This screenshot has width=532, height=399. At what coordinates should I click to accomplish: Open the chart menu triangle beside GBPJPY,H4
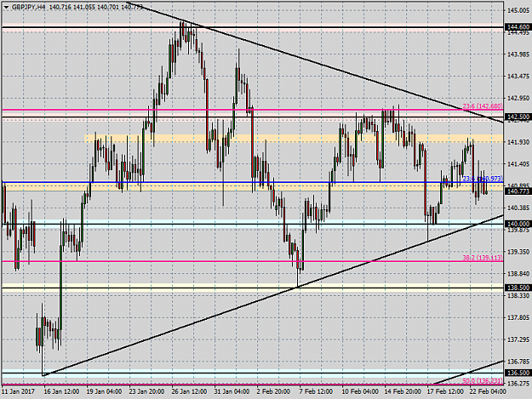(6, 7)
